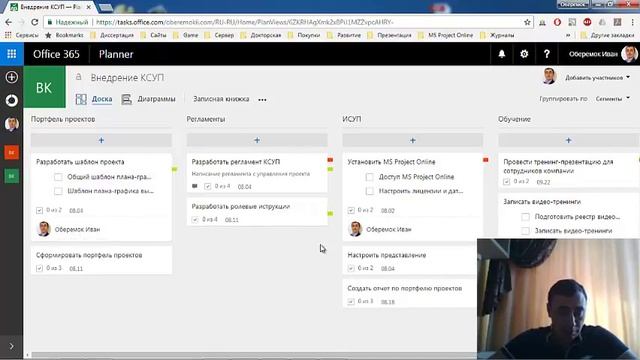640x360 pixels.
Task: Check the Доступ MS Project Online item
Action: [x=370, y=177]
